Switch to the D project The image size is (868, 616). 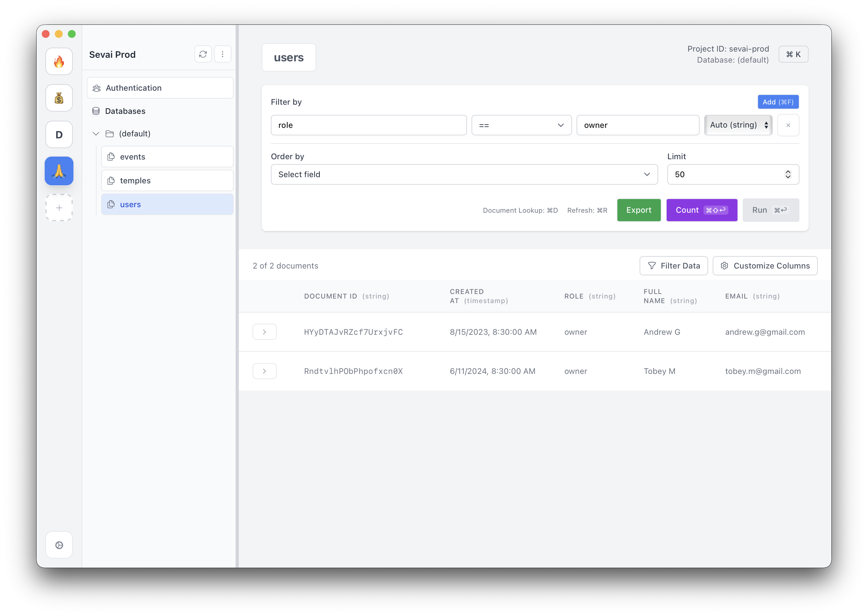point(59,134)
